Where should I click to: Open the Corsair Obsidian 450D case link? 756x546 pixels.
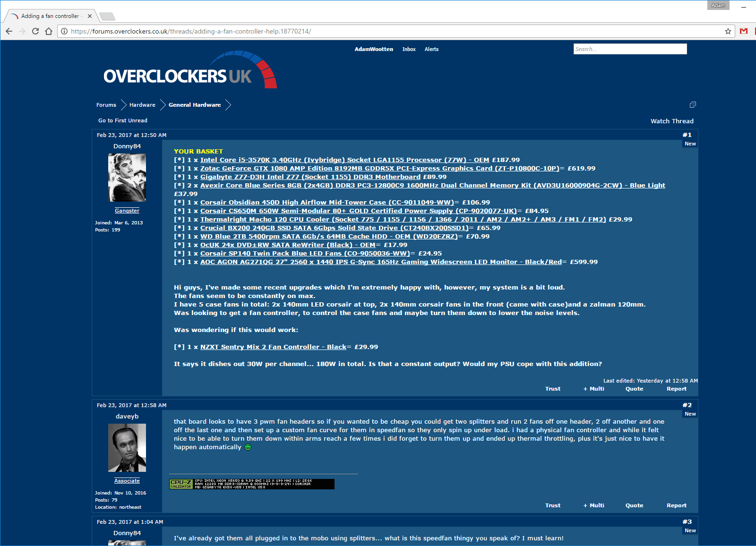point(327,203)
